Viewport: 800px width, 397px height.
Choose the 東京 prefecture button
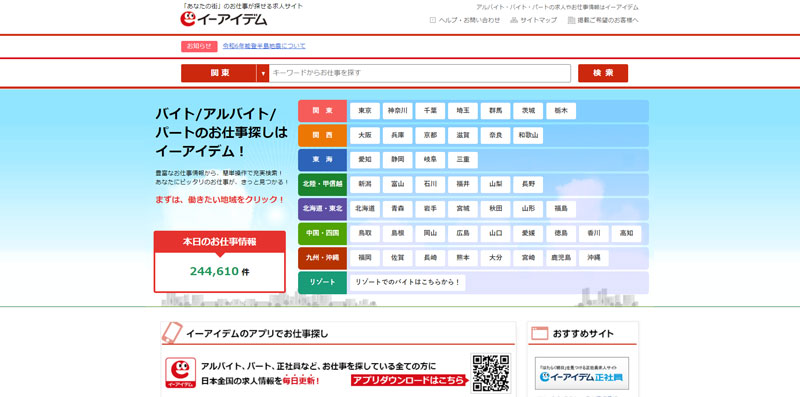pyautogui.click(x=365, y=111)
